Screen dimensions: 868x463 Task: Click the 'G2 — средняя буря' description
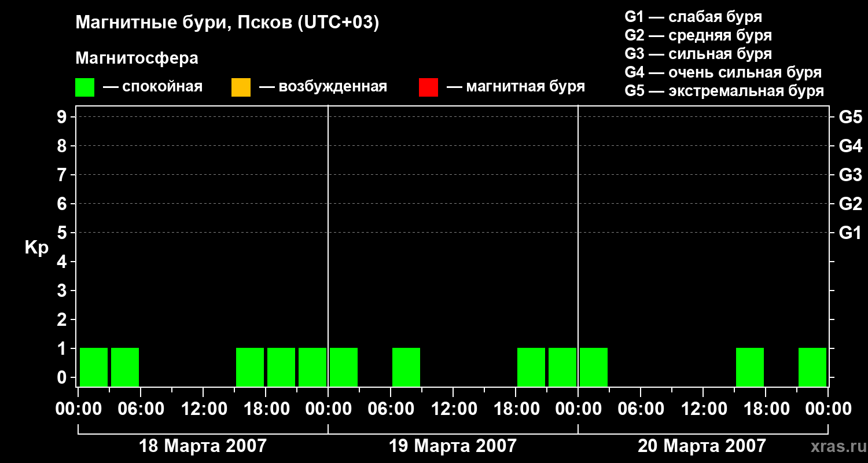(x=698, y=35)
